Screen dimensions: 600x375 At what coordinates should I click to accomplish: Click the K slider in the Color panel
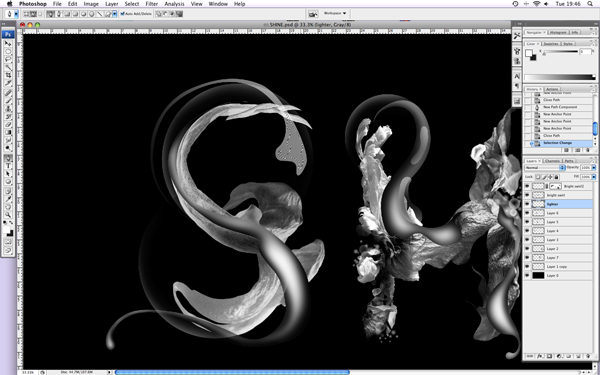(x=561, y=52)
